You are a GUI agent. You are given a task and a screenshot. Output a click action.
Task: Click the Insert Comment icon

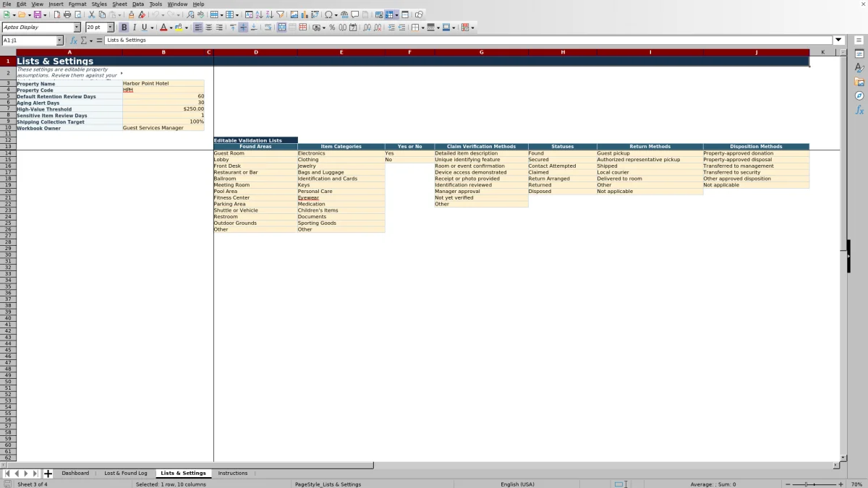(355, 14)
